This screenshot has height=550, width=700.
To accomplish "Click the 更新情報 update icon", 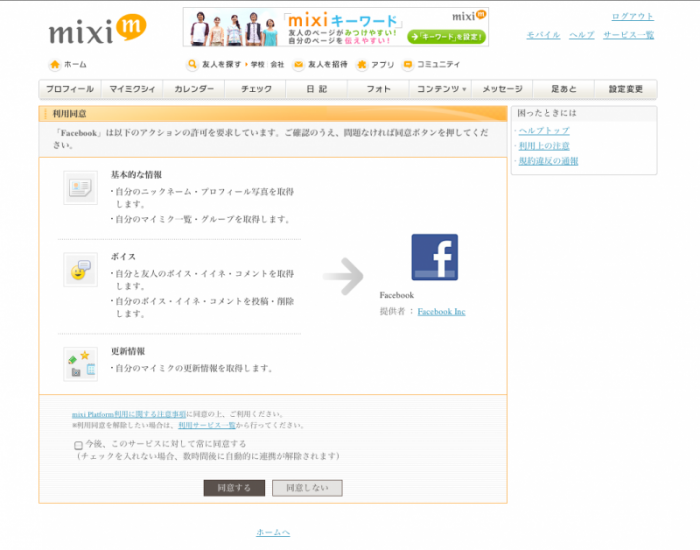I will [x=80, y=364].
